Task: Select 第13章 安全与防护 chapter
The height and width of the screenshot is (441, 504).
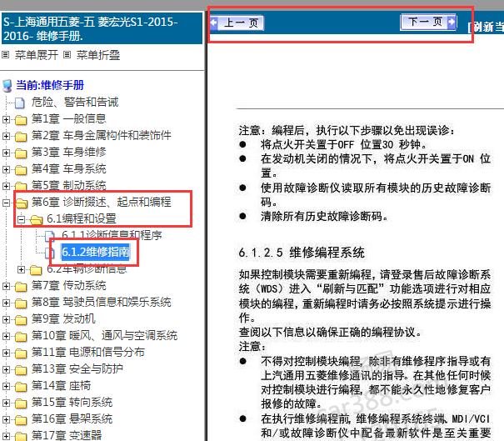Action: click(77, 369)
